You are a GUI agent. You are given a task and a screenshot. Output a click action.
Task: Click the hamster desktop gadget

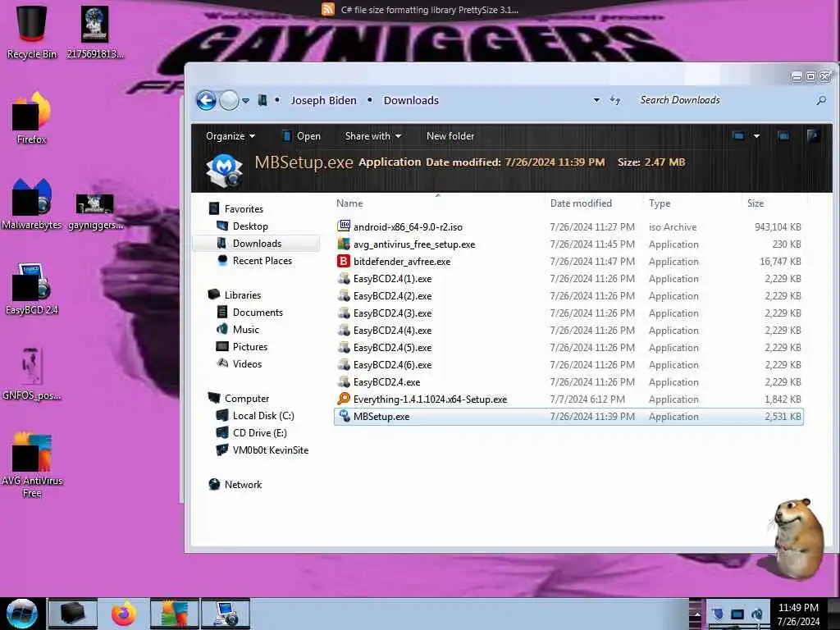(797, 538)
